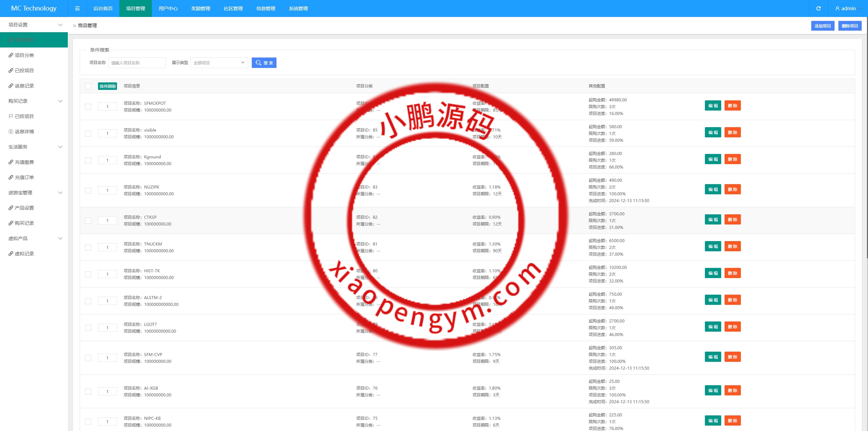
Task: Toggle the select-all header checkbox
Action: (x=88, y=86)
